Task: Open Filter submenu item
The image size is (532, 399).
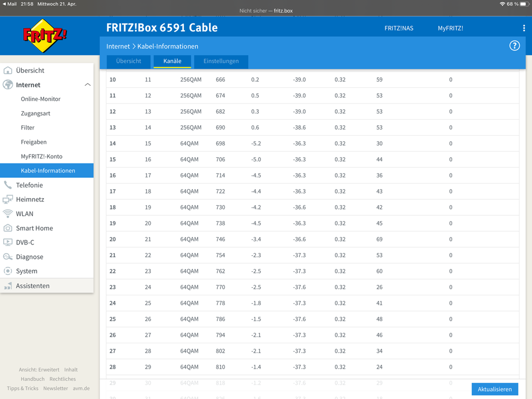Action: [28, 127]
